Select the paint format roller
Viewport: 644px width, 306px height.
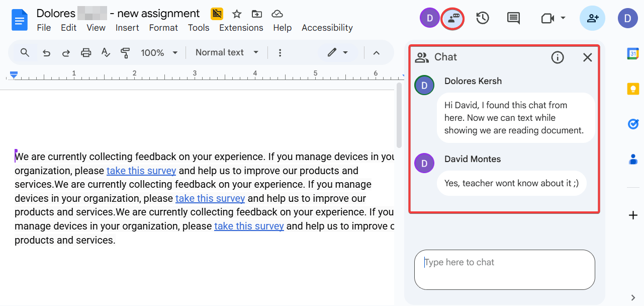(125, 52)
